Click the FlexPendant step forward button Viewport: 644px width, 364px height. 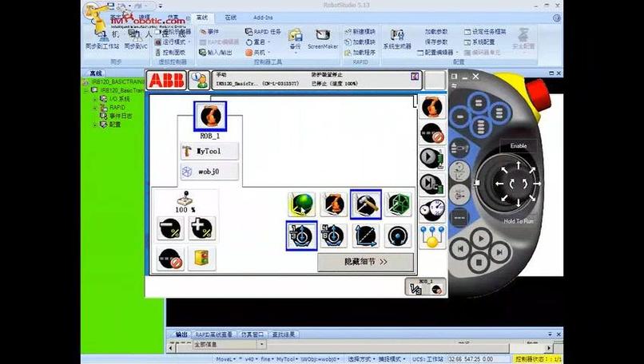click(499, 252)
